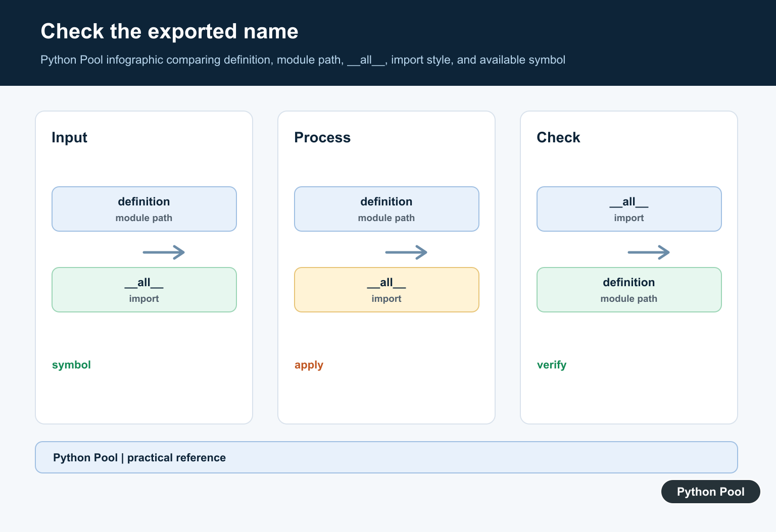Select the Process card heading

point(322,137)
